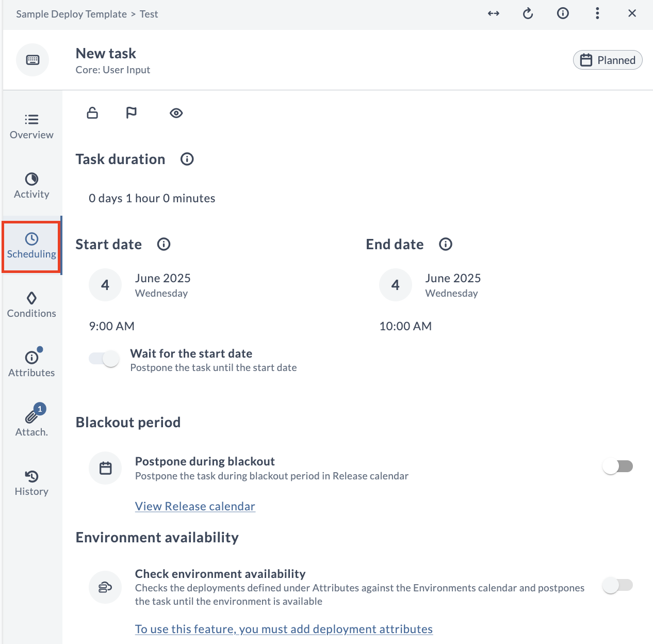Open View Release calendar link
653x644 pixels.
point(195,506)
